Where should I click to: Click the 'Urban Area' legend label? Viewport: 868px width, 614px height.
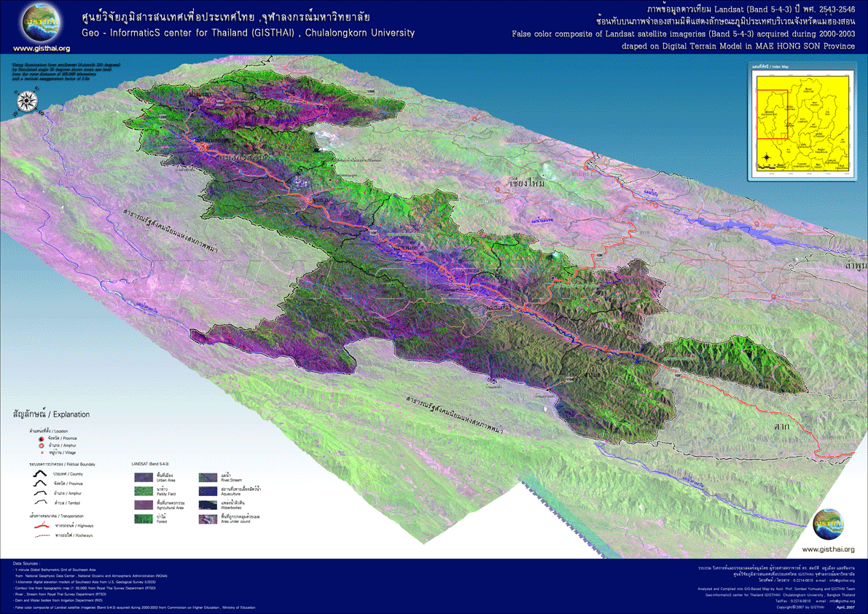pos(165,480)
